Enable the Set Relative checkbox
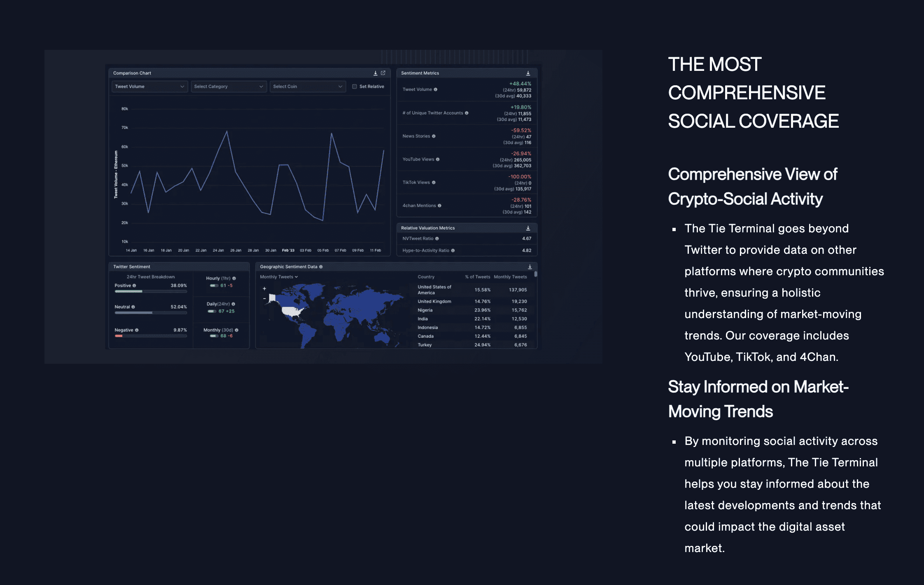Image resolution: width=924 pixels, height=585 pixels. pyautogui.click(x=354, y=87)
